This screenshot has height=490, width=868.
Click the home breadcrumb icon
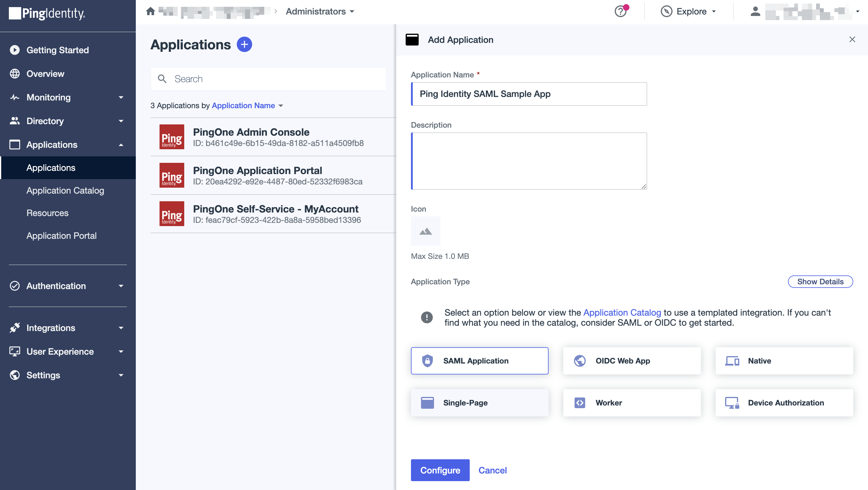(x=150, y=11)
